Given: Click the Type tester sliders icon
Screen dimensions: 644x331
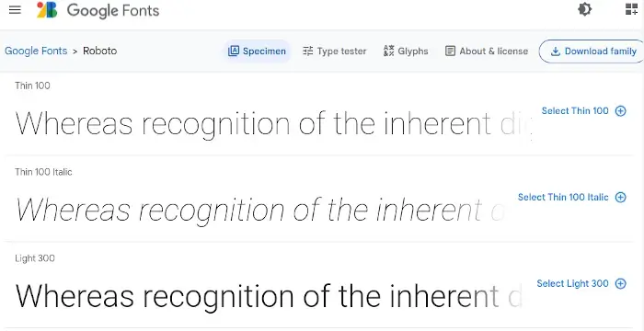Looking at the screenshot, I should tap(307, 51).
